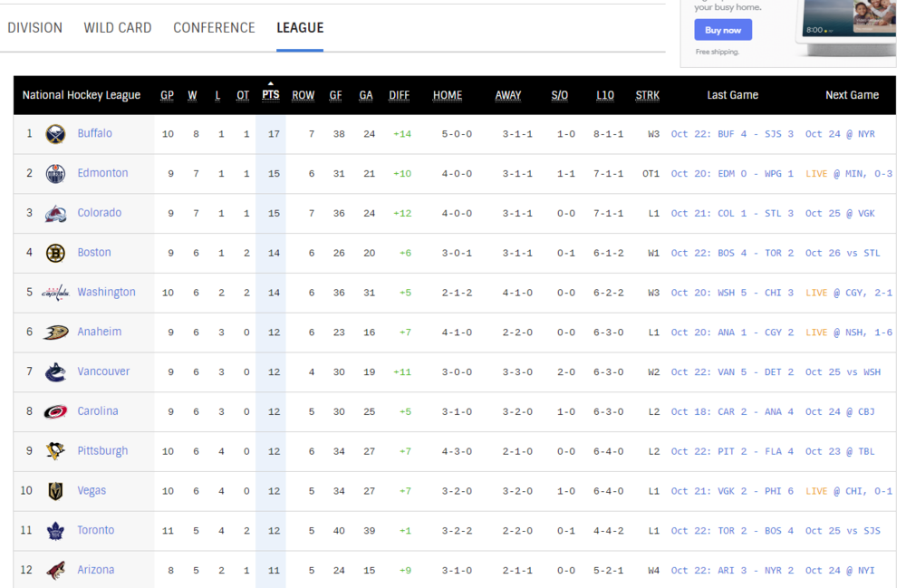Image resolution: width=906 pixels, height=588 pixels.
Task: Click the Anaheim Ducks team logo
Action: [55, 333]
